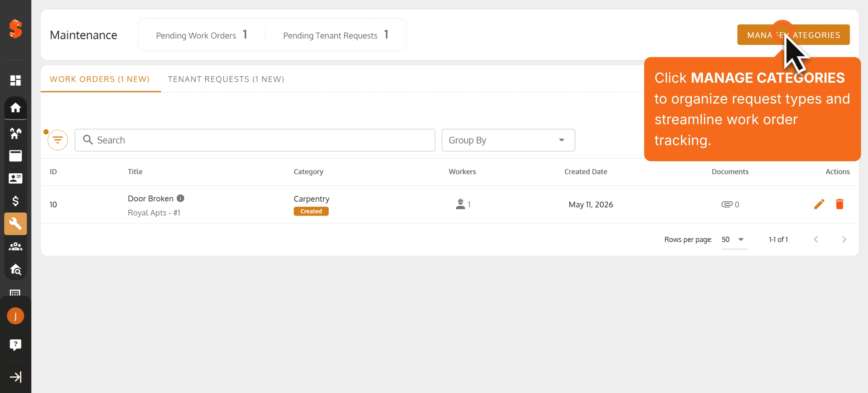Open the people group icon in sidebar
The height and width of the screenshot is (393, 868).
tap(16, 246)
